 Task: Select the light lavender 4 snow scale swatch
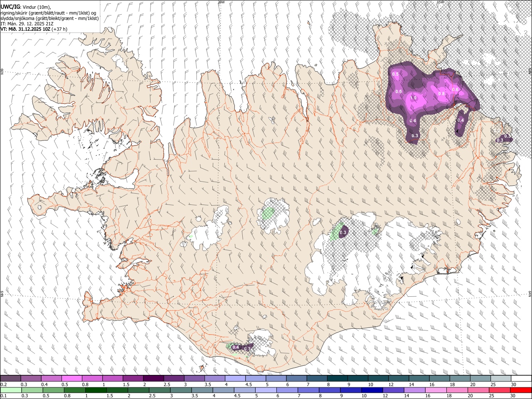[235, 379]
